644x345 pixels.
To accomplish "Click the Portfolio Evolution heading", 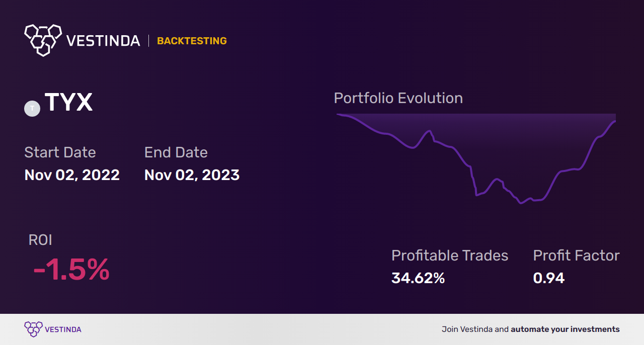I will (x=398, y=98).
